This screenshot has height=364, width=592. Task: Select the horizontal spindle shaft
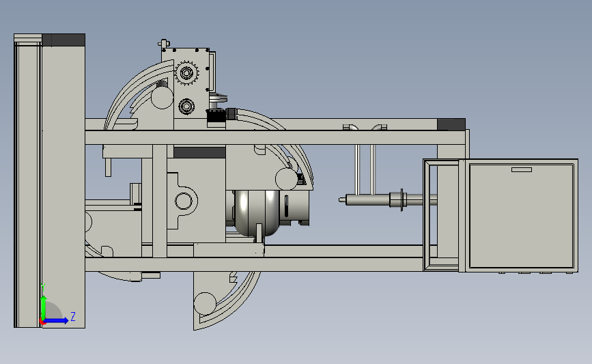click(387, 199)
